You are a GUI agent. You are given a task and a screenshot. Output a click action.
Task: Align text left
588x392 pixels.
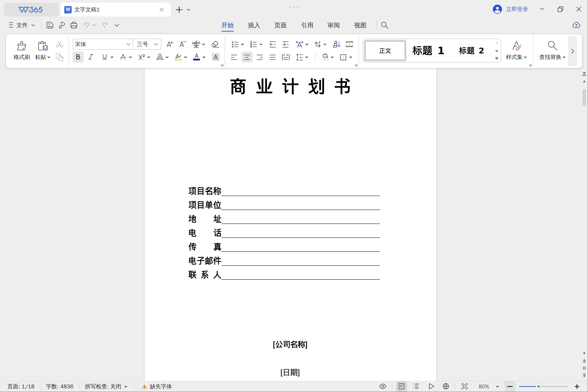click(234, 57)
